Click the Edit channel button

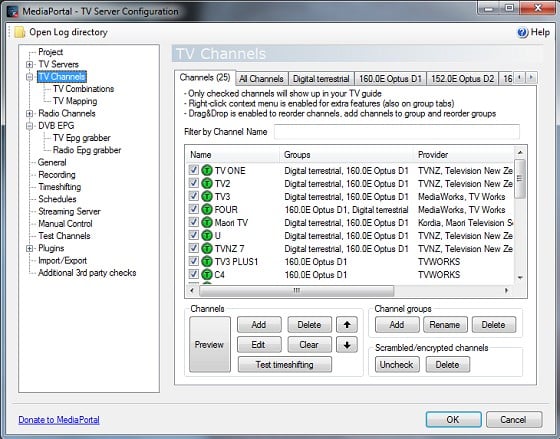pyautogui.click(x=259, y=345)
